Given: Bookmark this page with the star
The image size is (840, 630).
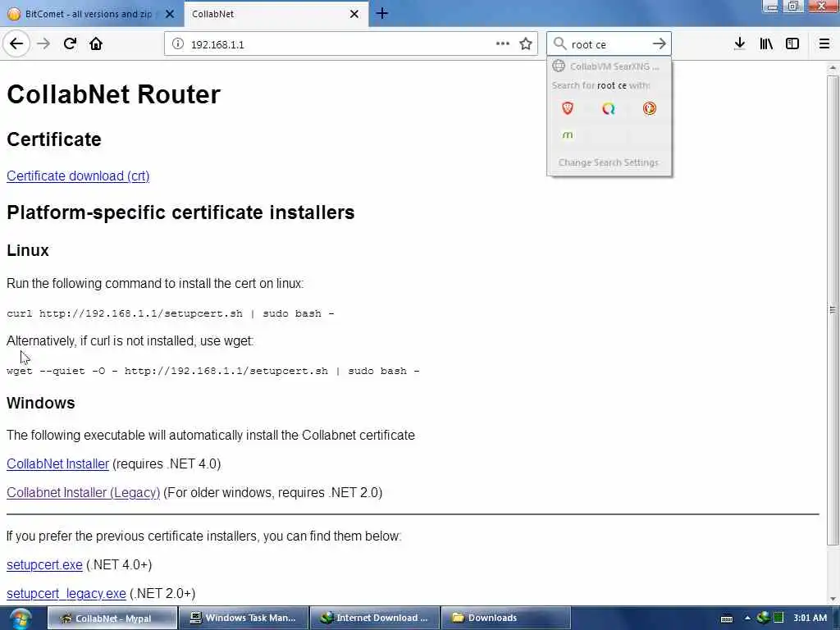Looking at the screenshot, I should coord(526,44).
